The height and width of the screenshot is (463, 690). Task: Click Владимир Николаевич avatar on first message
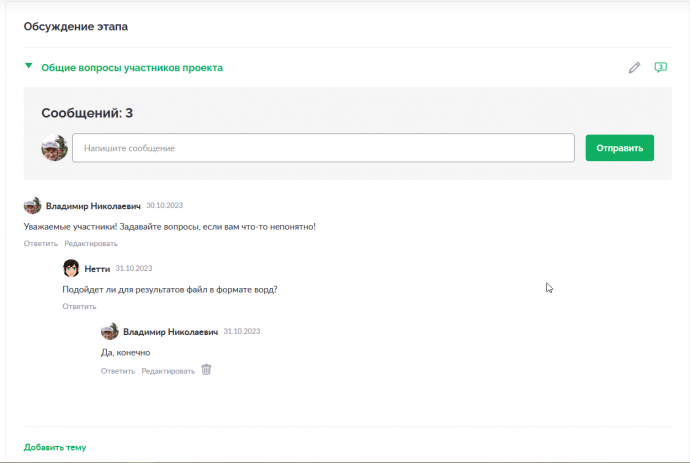pyautogui.click(x=33, y=206)
